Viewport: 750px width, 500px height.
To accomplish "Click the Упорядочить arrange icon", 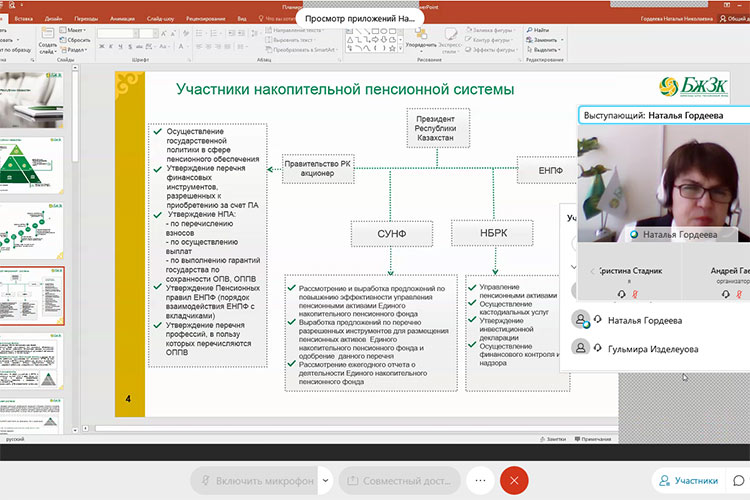I will [x=422, y=34].
